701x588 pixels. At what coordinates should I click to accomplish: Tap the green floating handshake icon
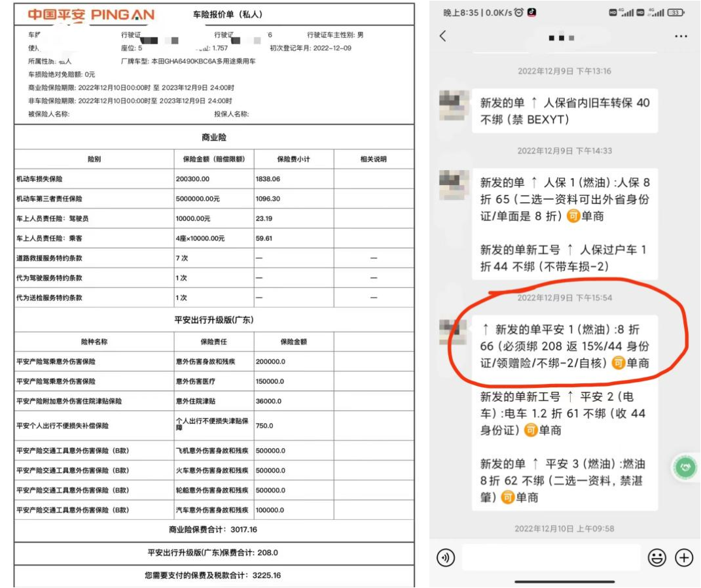(x=685, y=468)
